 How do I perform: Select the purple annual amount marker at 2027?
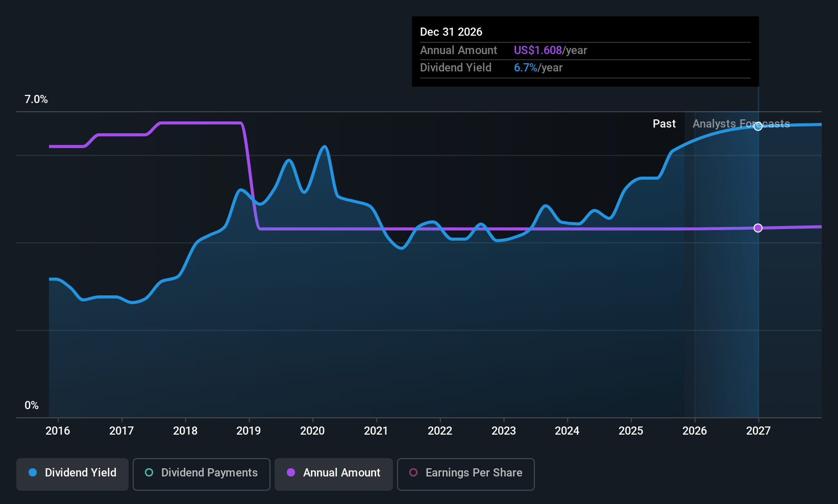(758, 228)
